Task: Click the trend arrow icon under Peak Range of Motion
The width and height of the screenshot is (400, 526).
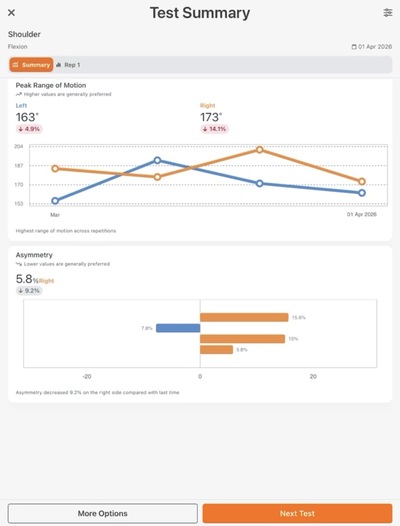Action: pos(19,94)
